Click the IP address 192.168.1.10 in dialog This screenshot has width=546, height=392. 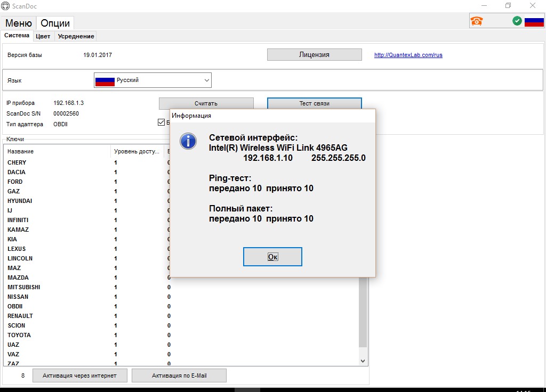268,158
